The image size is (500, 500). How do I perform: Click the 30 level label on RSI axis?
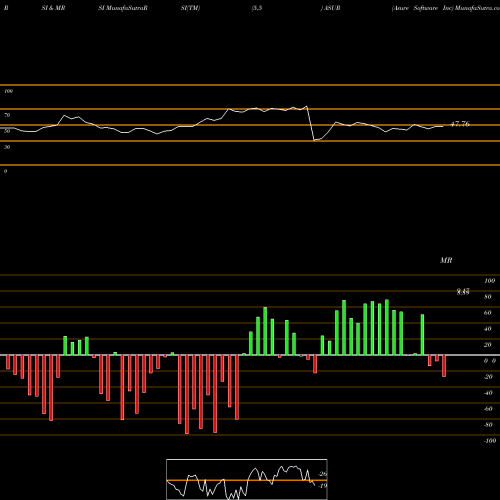pos(7,147)
